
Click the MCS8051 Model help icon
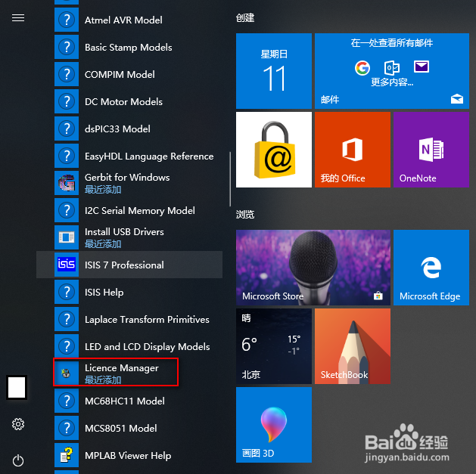(67, 428)
